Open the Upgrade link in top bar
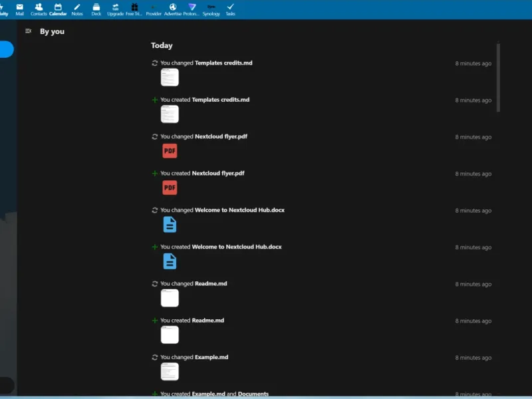The height and width of the screenshot is (399, 532). pos(115,9)
